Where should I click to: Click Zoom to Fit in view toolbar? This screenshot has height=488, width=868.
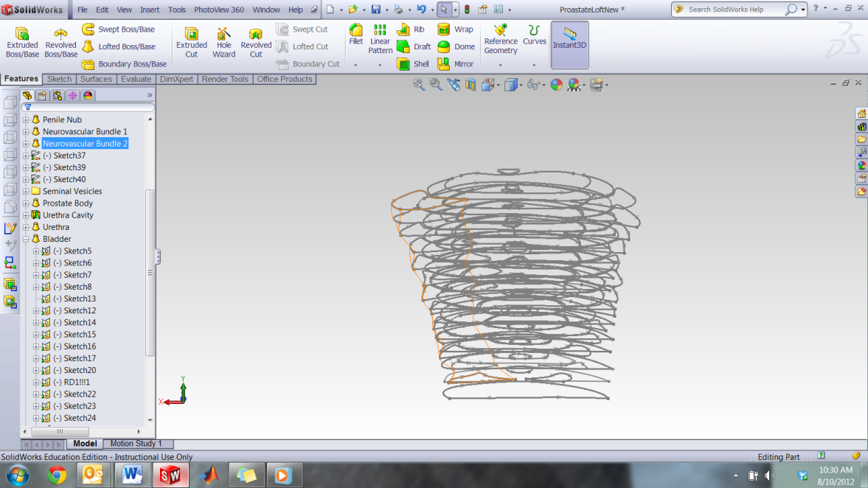[x=418, y=85]
